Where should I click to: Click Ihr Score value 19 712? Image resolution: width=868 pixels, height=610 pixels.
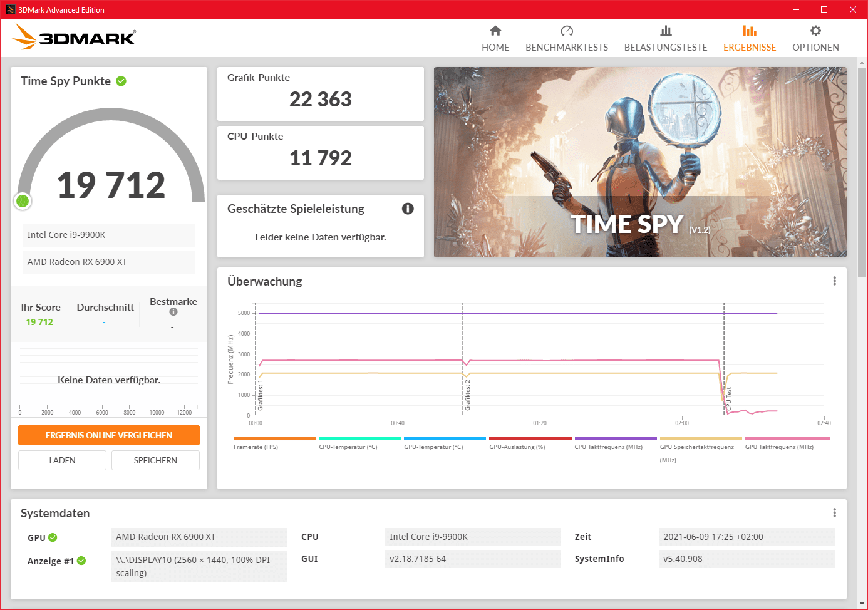point(39,322)
